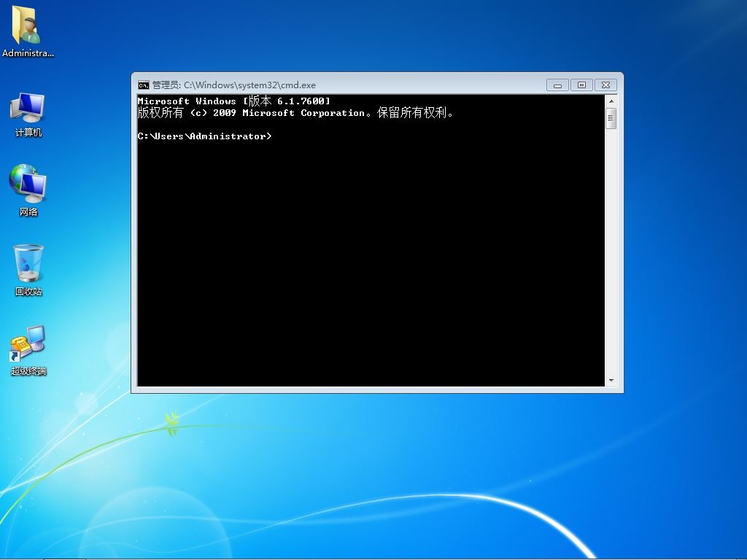Select the 计算机 desktop icon
Viewport: 747px width, 560px height.
[28, 114]
